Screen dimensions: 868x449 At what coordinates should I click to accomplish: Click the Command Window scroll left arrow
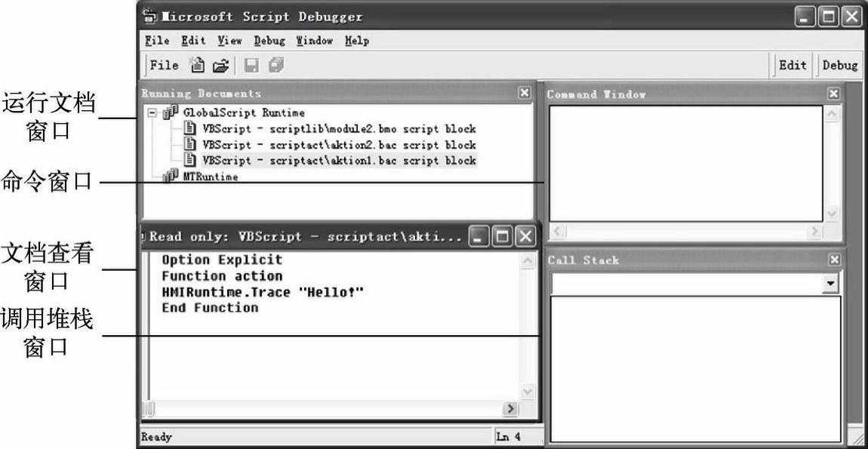[558, 231]
